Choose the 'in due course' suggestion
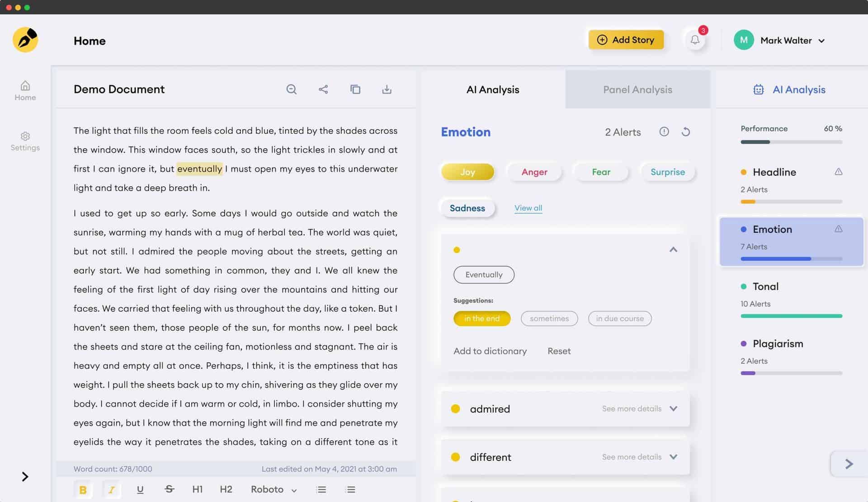The height and width of the screenshot is (502, 868). (x=619, y=319)
